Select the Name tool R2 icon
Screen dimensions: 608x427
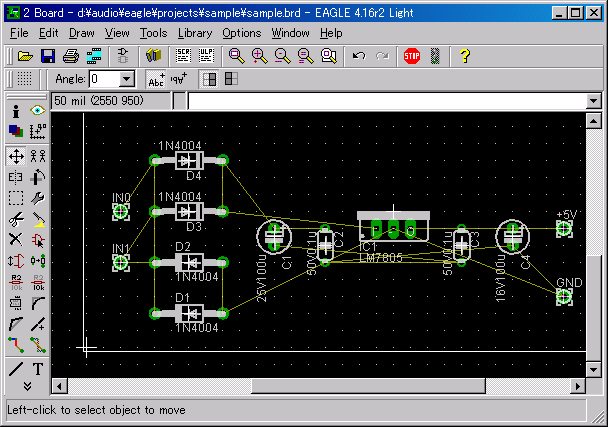pos(16,282)
